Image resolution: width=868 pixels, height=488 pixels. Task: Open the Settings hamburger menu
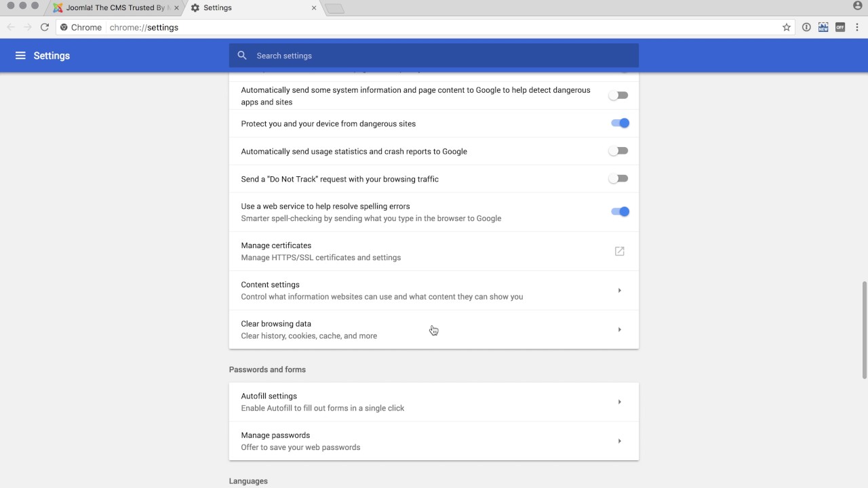20,56
